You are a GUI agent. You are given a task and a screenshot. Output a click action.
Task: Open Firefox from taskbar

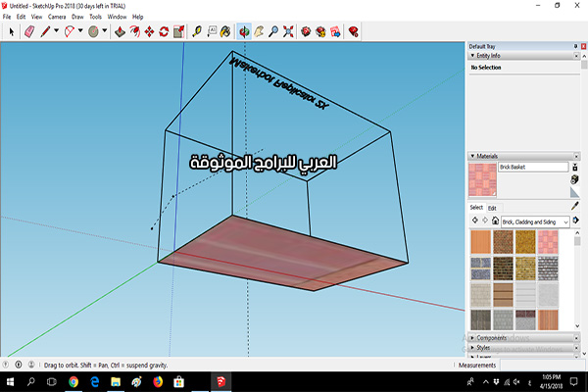[158, 382]
